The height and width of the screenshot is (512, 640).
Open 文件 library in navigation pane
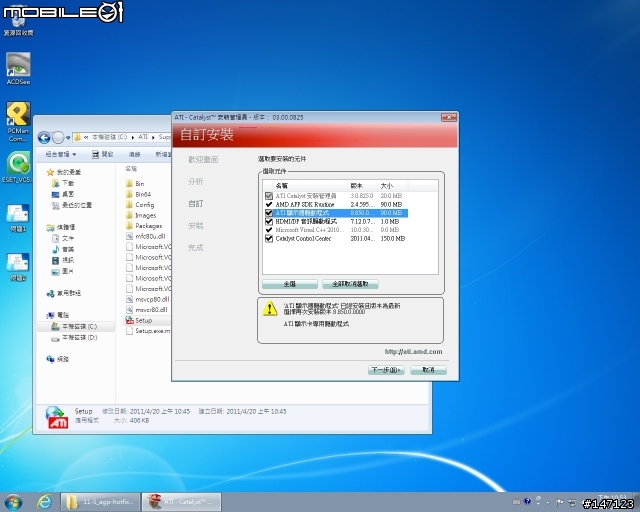(63, 238)
